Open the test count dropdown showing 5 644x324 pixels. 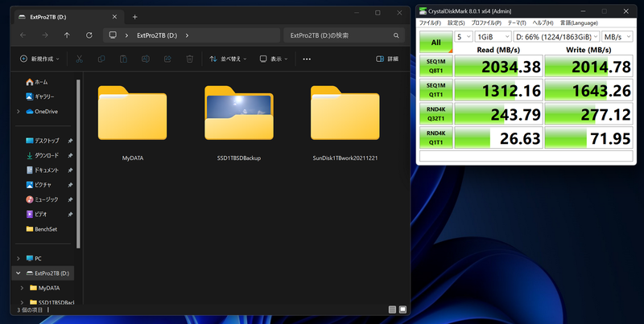[463, 37]
